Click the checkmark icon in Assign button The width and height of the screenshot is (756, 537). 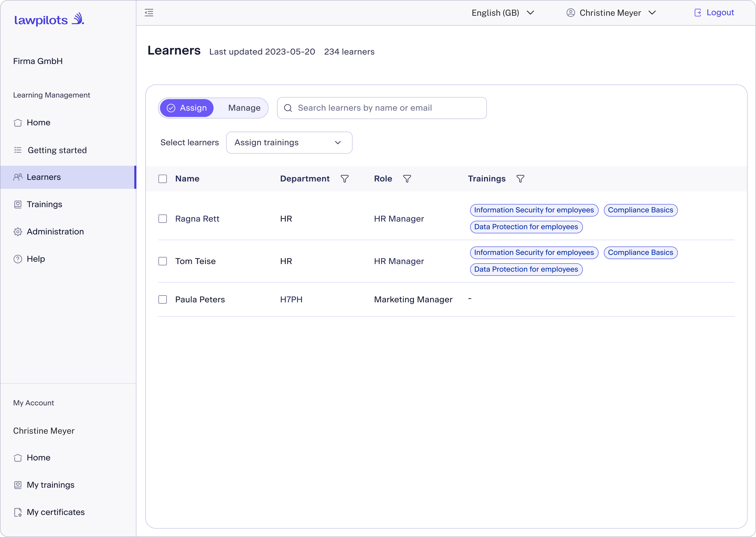(x=171, y=108)
